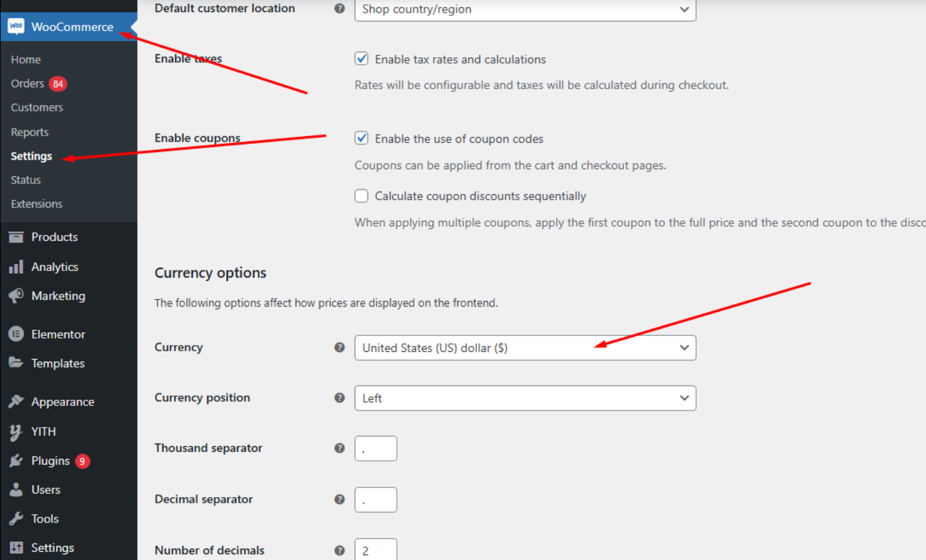
Task: Open Elementor using its circular icon
Action: pyautogui.click(x=17, y=333)
